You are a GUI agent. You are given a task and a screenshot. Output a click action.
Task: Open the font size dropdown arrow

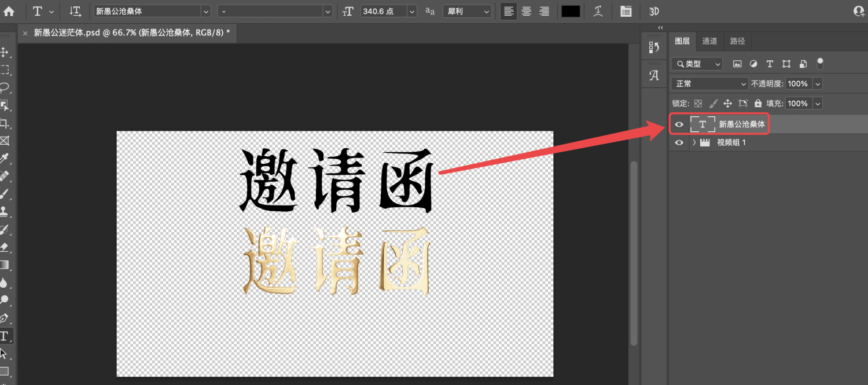[x=412, y=11]
